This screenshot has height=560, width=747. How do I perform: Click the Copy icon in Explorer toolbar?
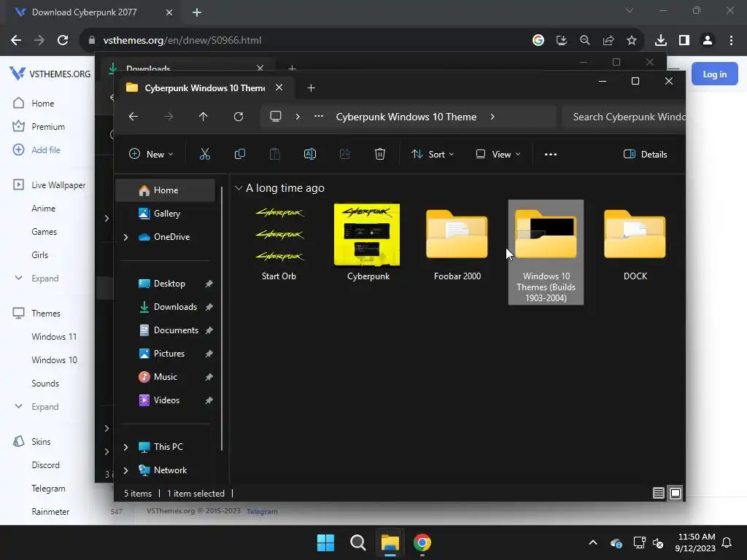239,154
